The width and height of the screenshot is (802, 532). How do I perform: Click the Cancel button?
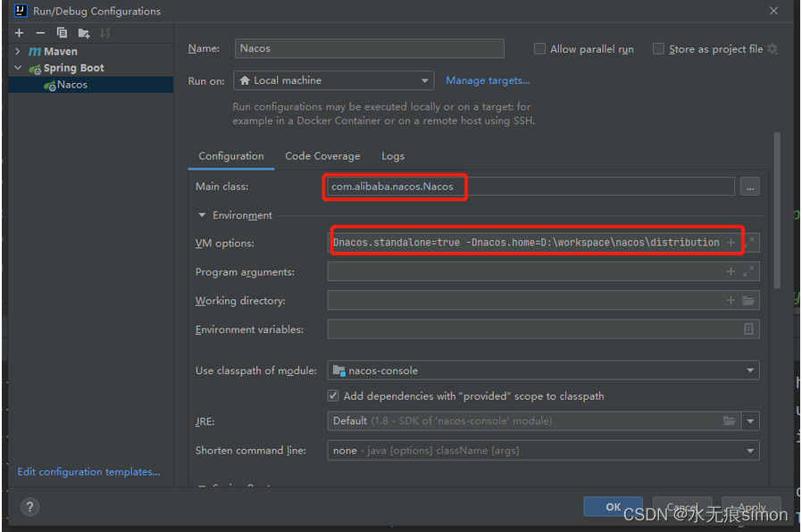tap(681, 506)
